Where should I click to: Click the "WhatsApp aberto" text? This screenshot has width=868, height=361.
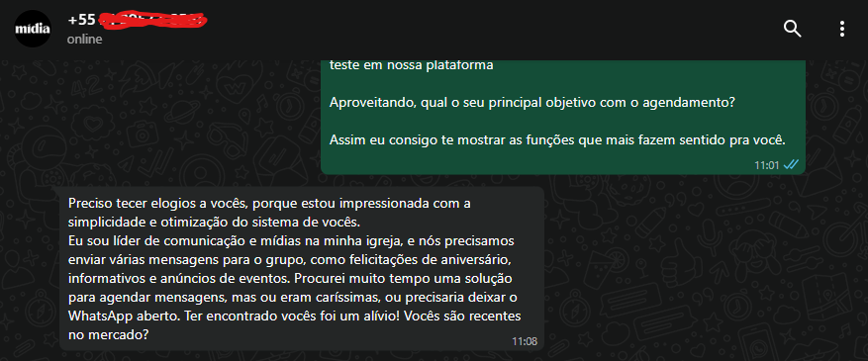pyautogui.click(x=123, y=316)
